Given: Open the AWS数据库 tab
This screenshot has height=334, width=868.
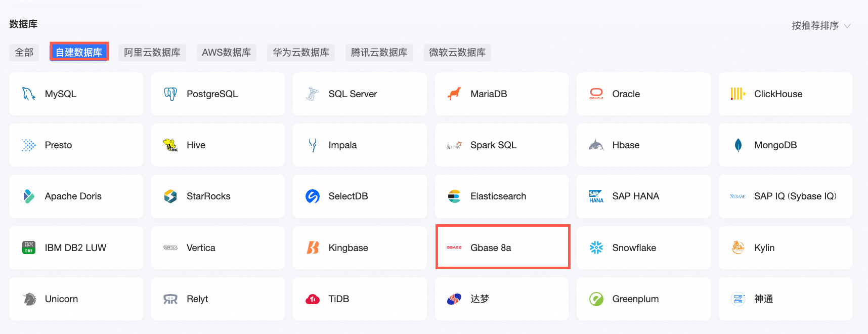Looking at the screenshot, I should point(227,53).
